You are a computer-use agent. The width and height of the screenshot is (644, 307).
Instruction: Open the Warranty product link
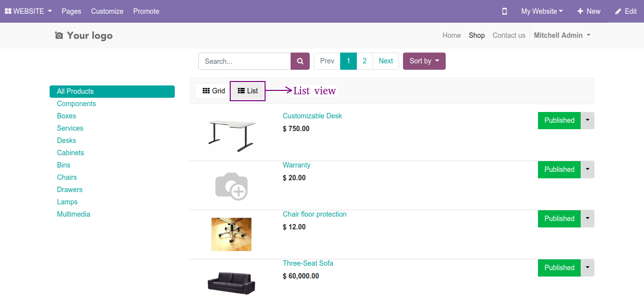click(x=296, y=165)
